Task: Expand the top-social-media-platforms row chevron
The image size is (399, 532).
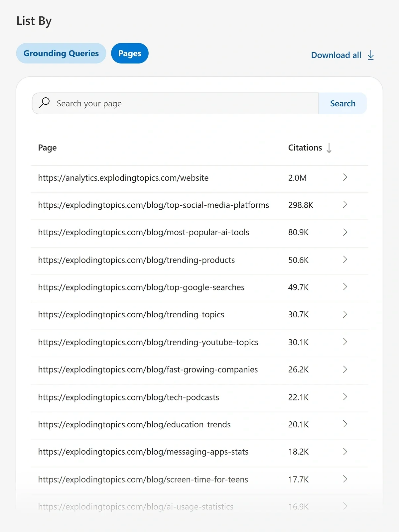Action: [x=345, y=205]
